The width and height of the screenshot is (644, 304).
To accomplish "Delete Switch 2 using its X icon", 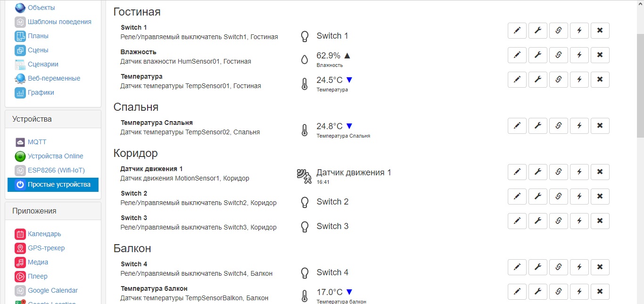I will click(x=600, y=197).
